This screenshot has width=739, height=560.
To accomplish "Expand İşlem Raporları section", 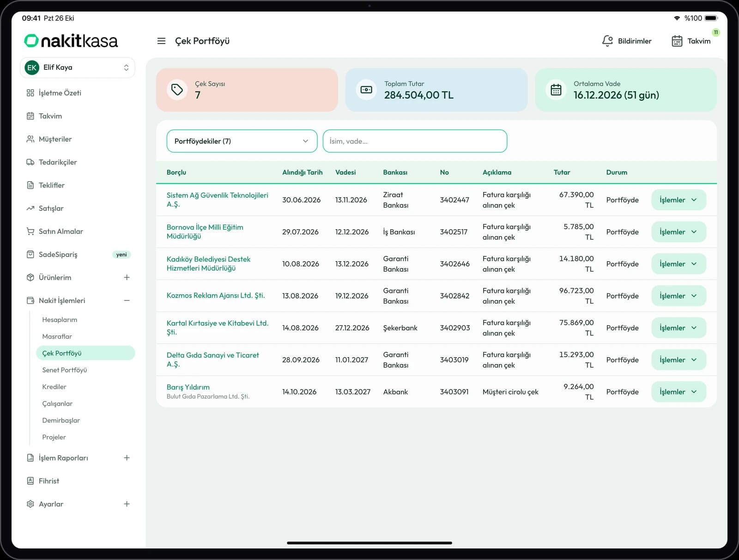I will [x=127, y=458].
